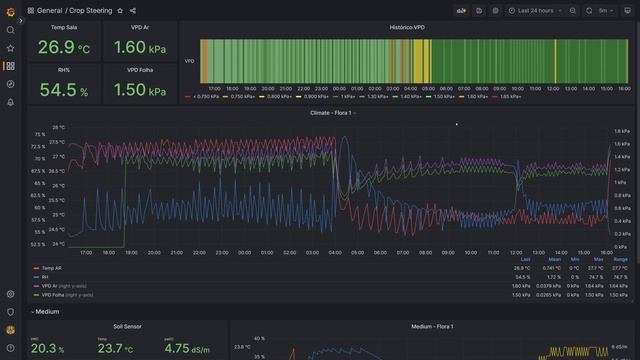Open the Configuration gear icon in sidebar

11,294
